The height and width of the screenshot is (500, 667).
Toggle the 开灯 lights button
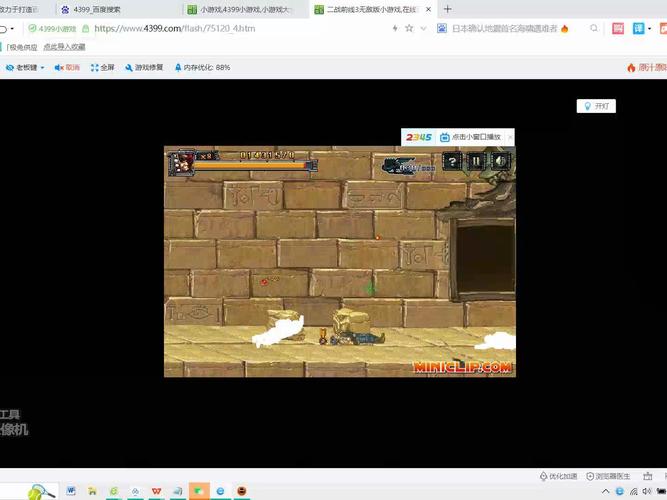pyautogui.click(x=596, y=106)
